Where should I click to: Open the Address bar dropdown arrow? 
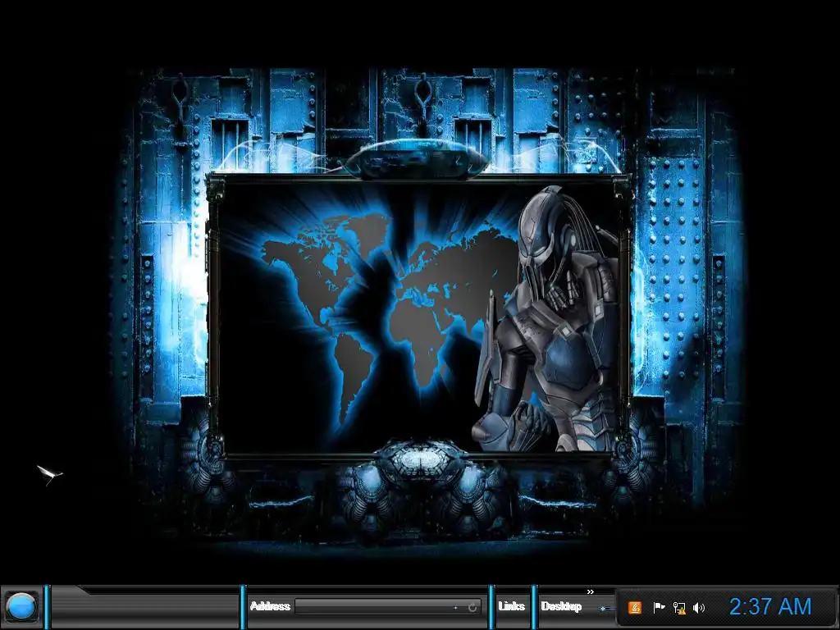coord(456,608)
